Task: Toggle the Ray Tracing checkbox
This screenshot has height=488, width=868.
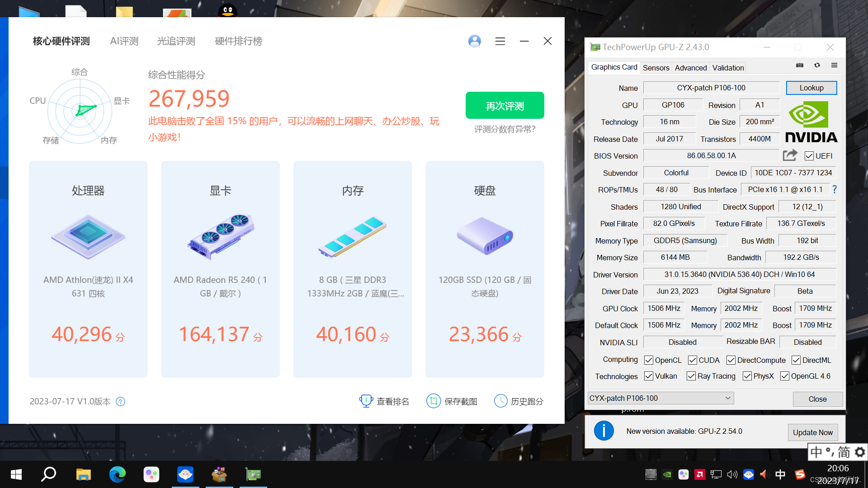Action: pyautogui.click(x=691, y=376)
